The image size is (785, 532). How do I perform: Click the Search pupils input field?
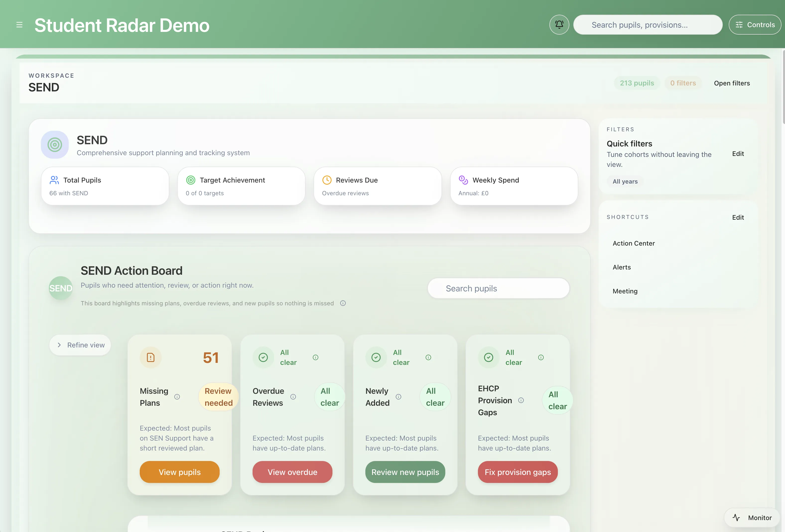[499, 288]
